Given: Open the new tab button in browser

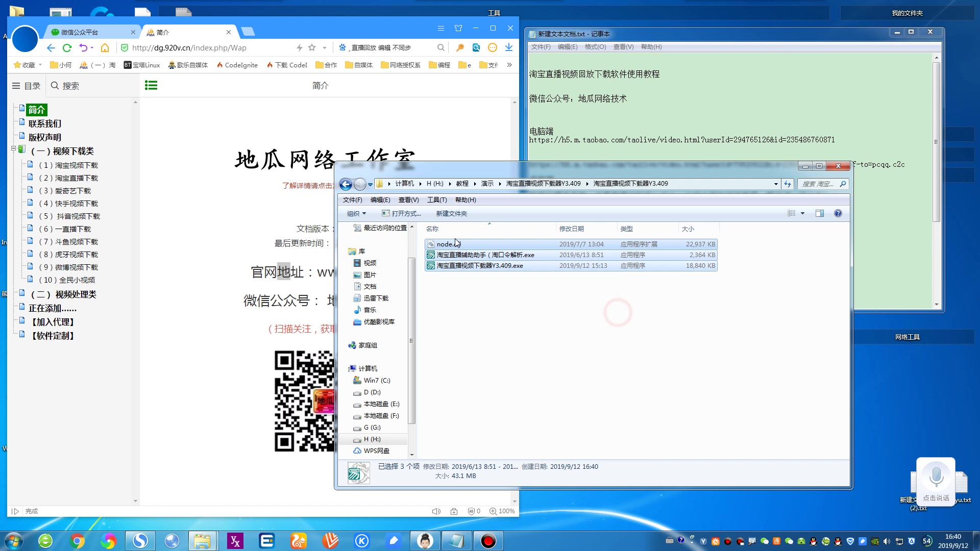Looking at the screenshot, I should [248, 32].
